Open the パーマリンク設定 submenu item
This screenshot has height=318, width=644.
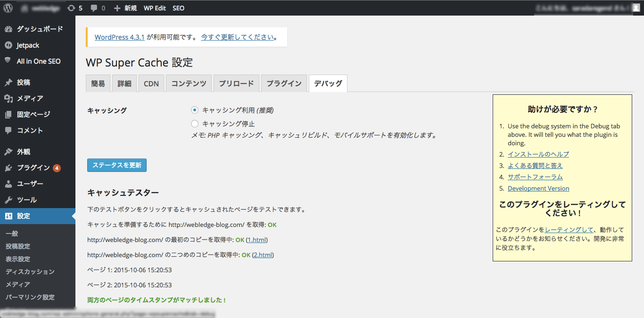[30, 297]
